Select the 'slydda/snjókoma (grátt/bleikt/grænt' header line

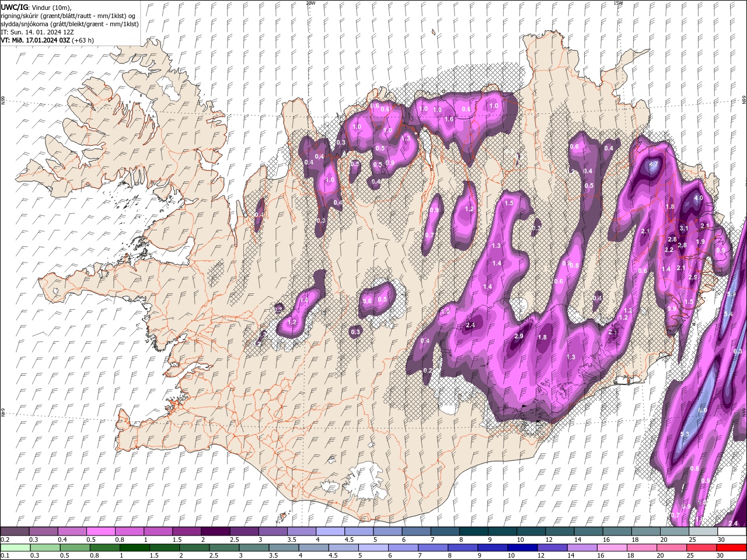coord(69,24)
